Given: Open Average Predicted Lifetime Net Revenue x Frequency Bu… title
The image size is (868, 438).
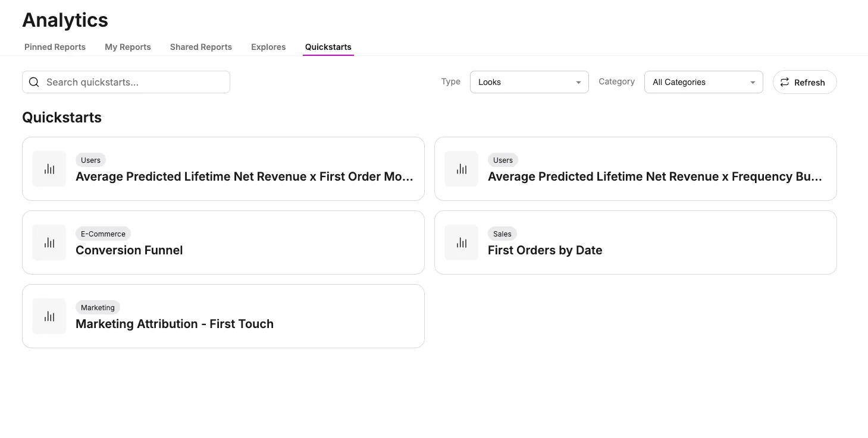Looking at the screenshot, I should click(655, 177).
